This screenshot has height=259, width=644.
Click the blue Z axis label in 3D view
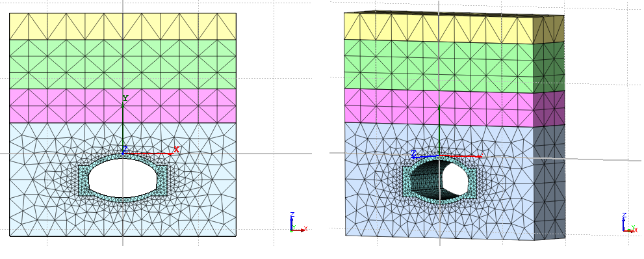pos(414,154)
